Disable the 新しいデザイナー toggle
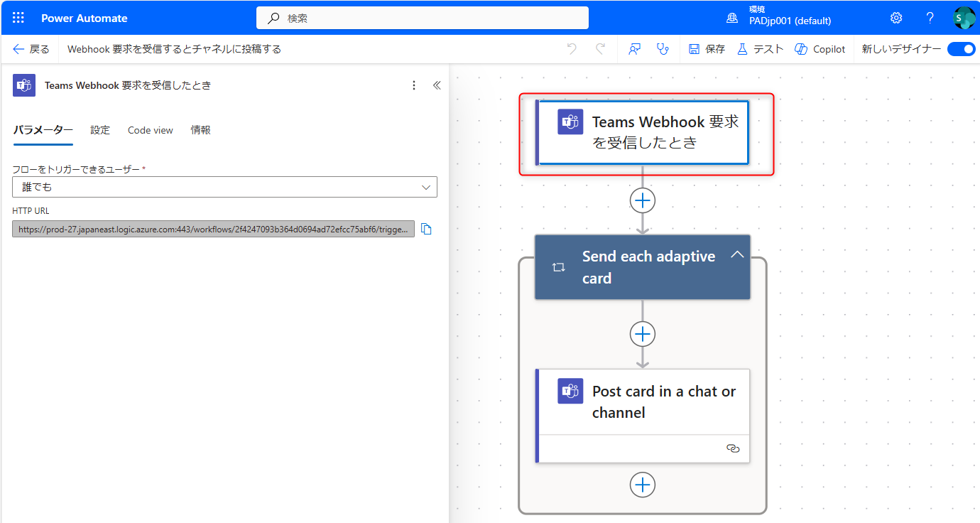Image resolution: width=980 pixels, height=523 pixels. pos(961,48)
